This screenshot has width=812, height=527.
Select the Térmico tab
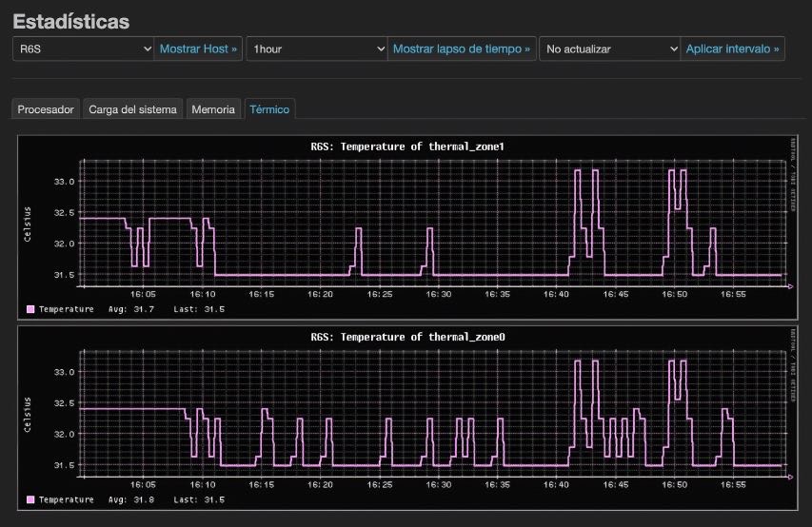(269, 109)
